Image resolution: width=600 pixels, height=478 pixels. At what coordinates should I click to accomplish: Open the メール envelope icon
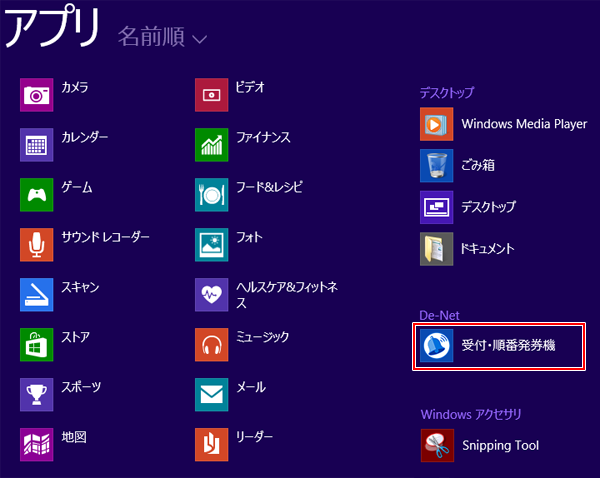212,395
